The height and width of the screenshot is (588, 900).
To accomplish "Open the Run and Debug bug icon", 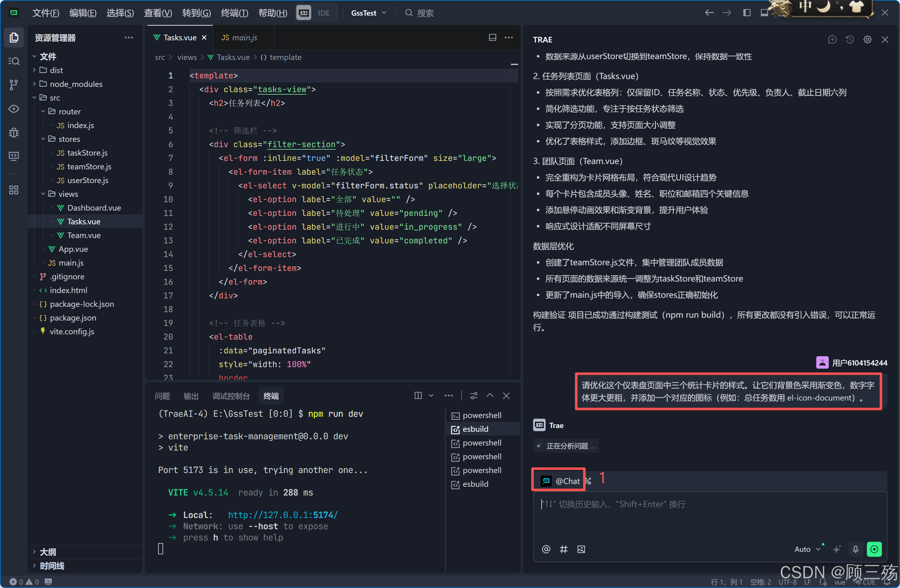I will tap(14, 133).
